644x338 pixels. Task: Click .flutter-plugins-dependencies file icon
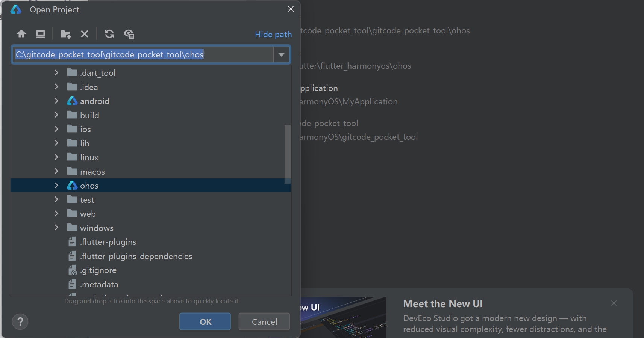coord(72,256)
